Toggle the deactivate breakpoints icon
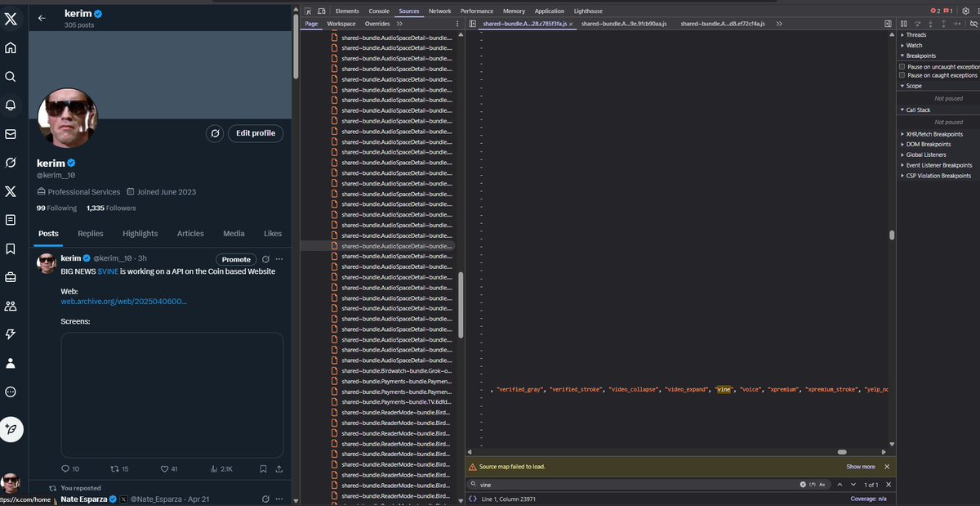 (x=973, y=24)
